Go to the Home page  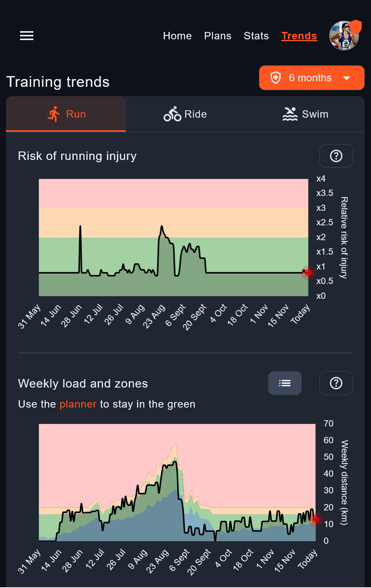(x=177, y=36)
